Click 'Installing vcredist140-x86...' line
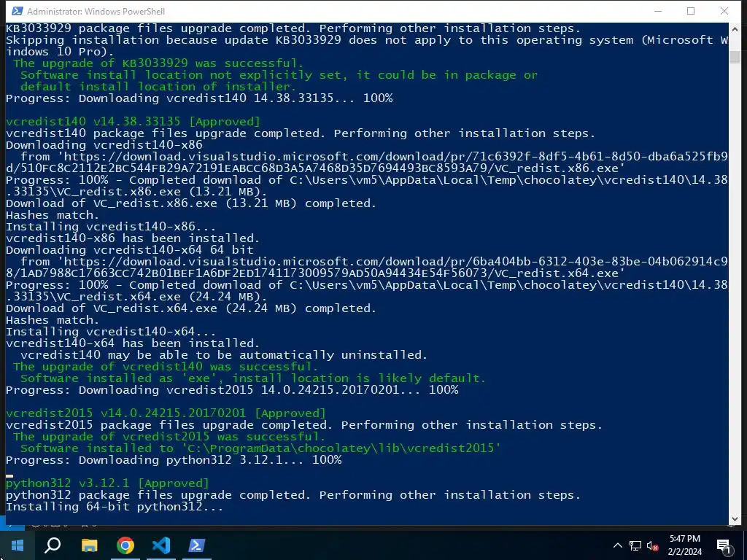Screen dimensions: 747x560 [x=111, y=227]
